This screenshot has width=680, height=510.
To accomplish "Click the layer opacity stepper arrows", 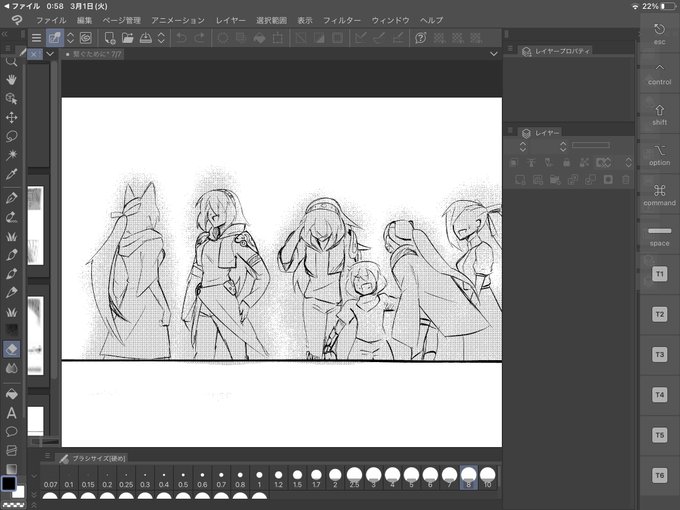I will (563, 147).
